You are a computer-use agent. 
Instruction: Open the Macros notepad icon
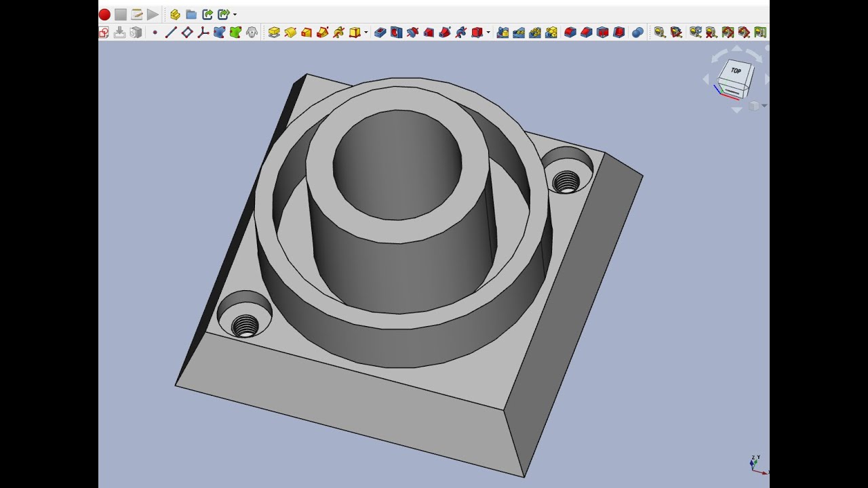[137, 14]
